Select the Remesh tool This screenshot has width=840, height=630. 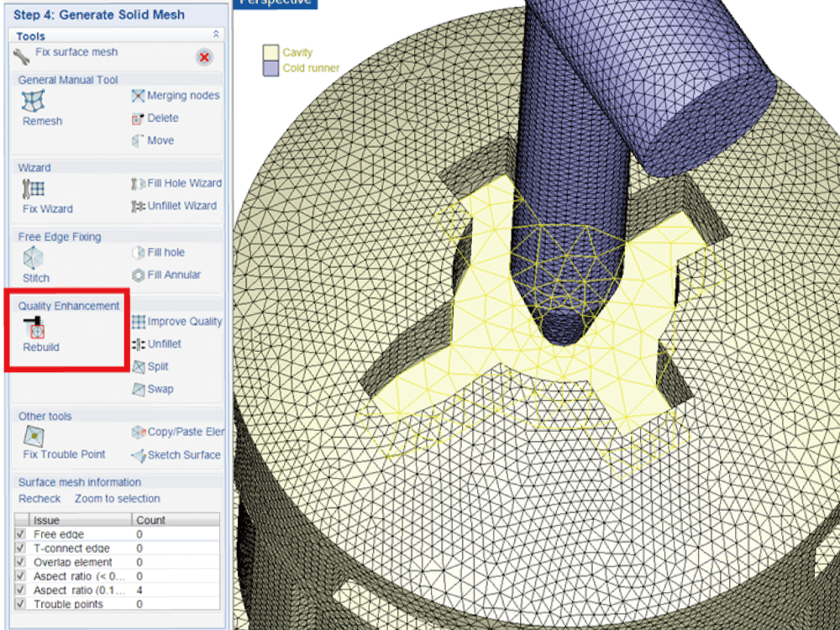pos(34,109)
